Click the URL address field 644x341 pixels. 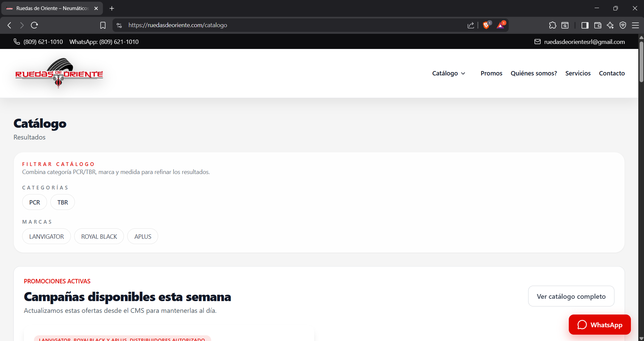pos(269,25)
